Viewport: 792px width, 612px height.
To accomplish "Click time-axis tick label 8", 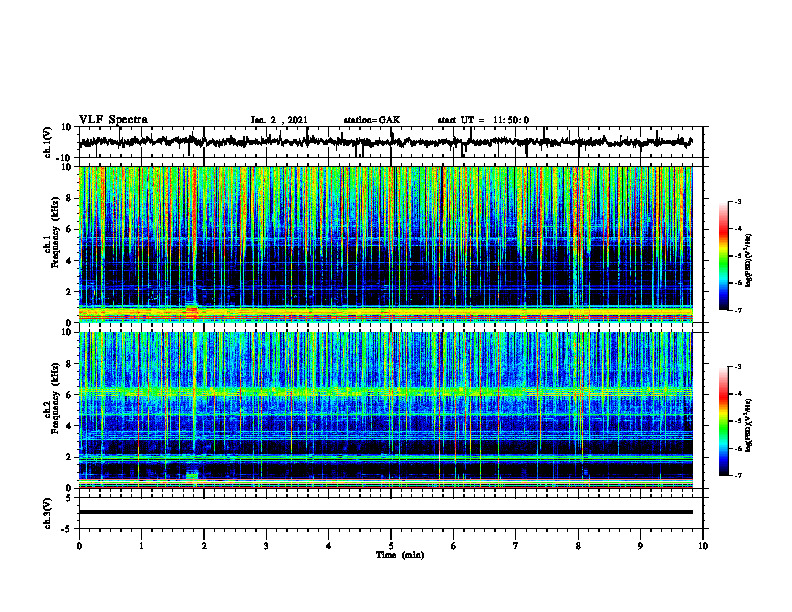I will pyautogui.click(x=578, y=546).
